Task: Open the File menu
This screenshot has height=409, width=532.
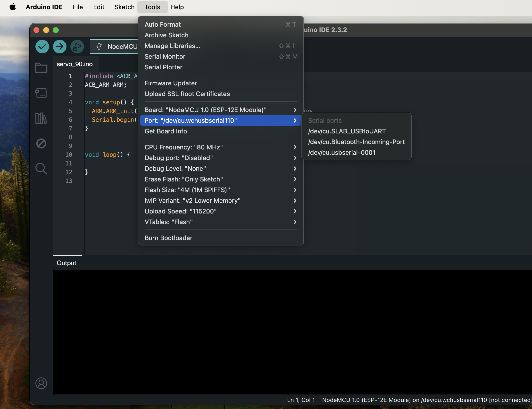Action: 78,7
